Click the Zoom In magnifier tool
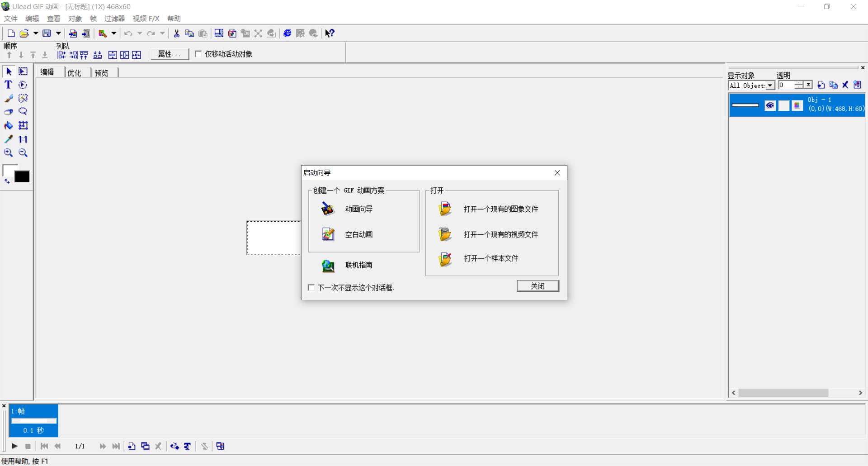Viewport: 868px width, 466px height. pyautogui.click(x=8, y=153)
